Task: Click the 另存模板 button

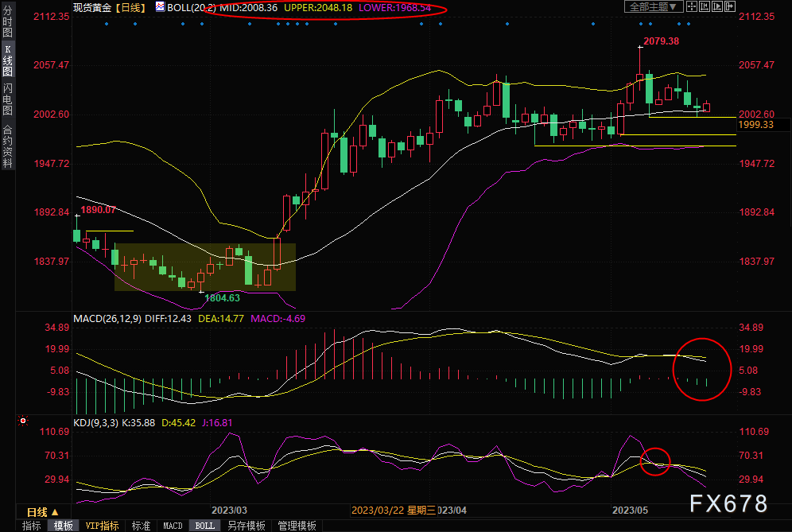Action: [x=246, y=526]
